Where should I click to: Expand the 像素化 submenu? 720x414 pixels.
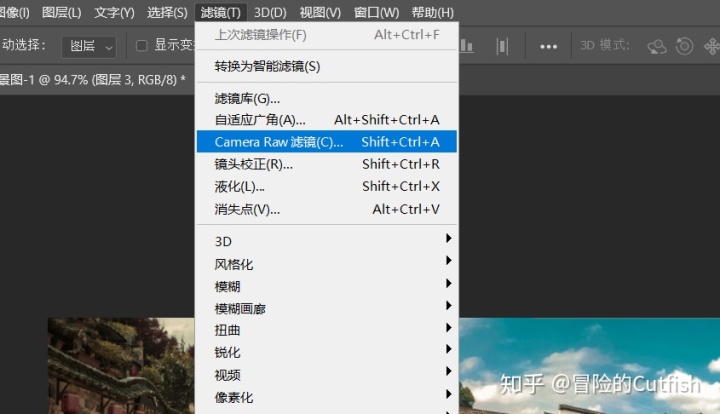[x=326, y=397]
